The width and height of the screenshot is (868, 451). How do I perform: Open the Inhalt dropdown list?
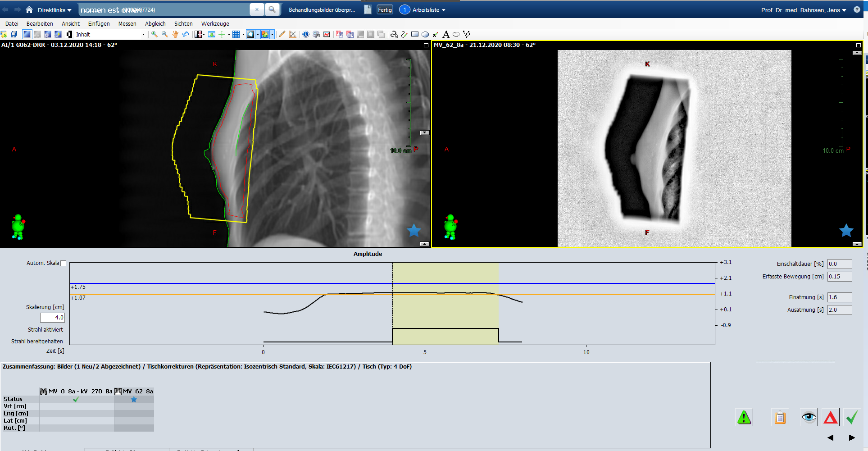click(143, 34)
